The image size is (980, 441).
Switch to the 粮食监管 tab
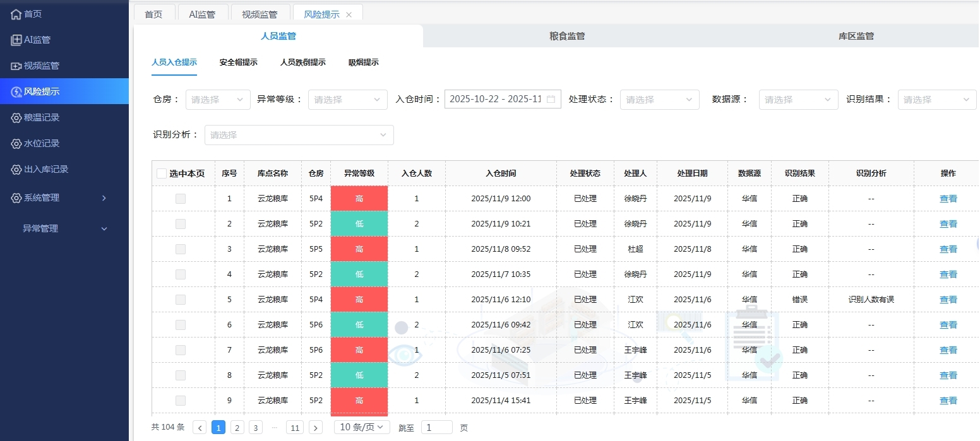click(x=567, y=36)
